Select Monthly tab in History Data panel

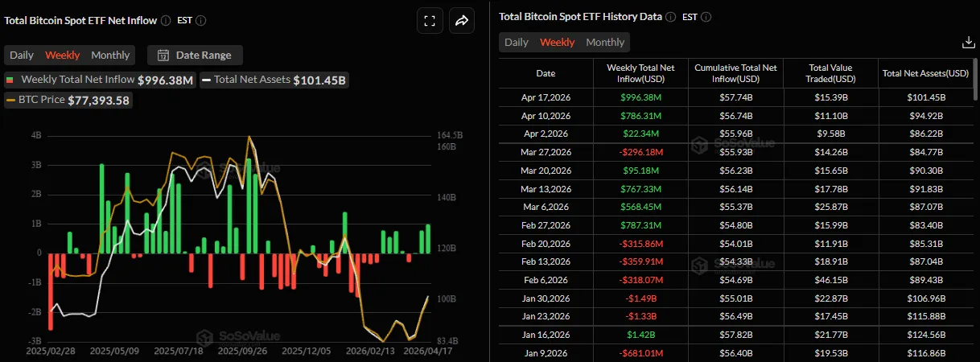605,43
